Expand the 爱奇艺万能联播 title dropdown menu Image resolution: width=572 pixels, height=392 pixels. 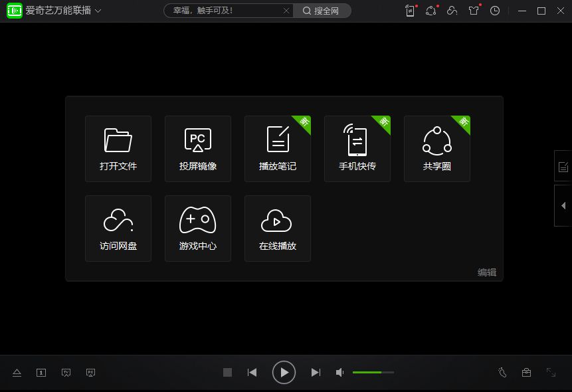pyautogui.click(x=98, y=11)
